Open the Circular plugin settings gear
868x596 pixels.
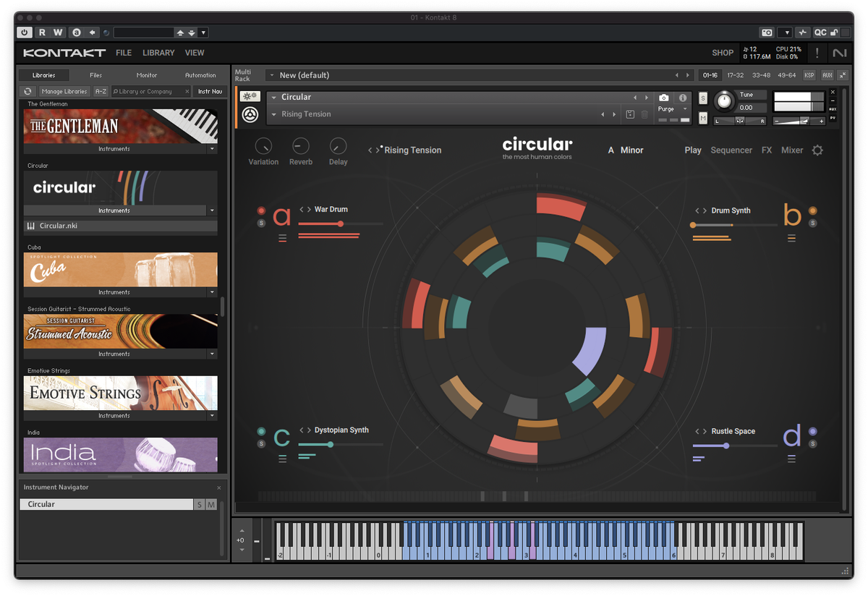coord(817,150)
